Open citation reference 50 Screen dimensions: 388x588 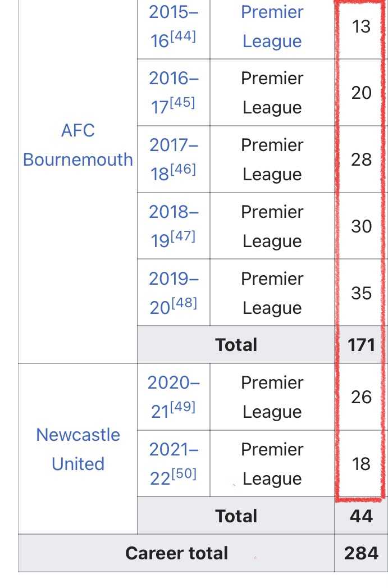(x=184, y=473)
